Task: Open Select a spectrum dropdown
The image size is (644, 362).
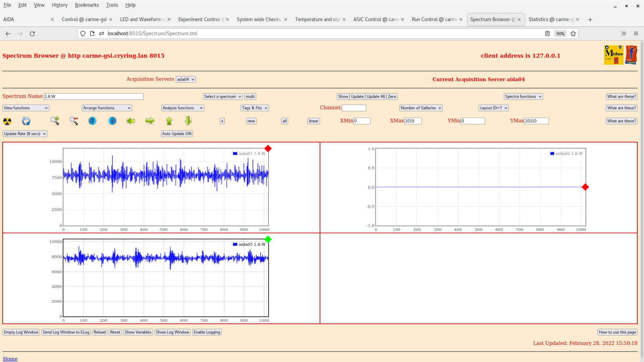Action: point(223,97)
